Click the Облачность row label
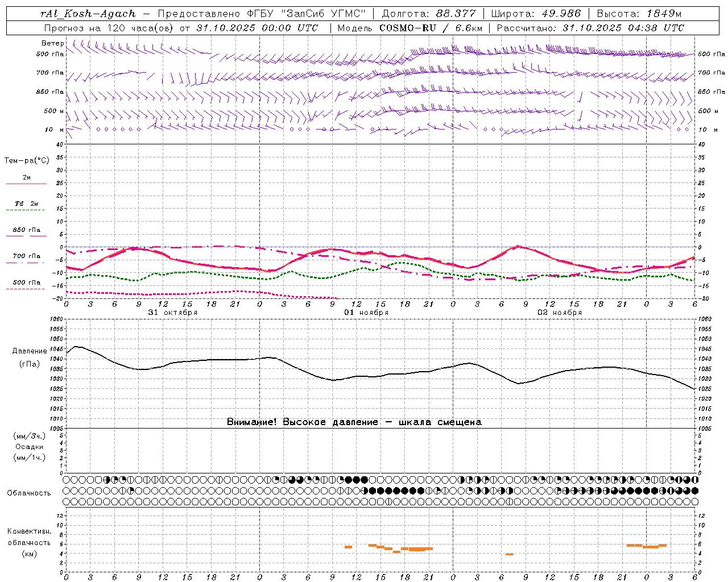Image resolution: width=728 pixels, height=582 pixels. click(x=29, y=493)
